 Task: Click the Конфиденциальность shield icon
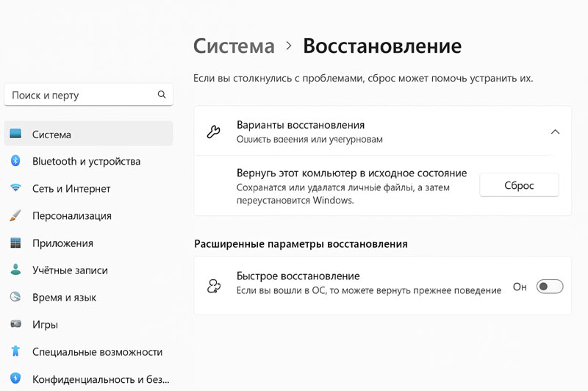[x=15, y=379]
